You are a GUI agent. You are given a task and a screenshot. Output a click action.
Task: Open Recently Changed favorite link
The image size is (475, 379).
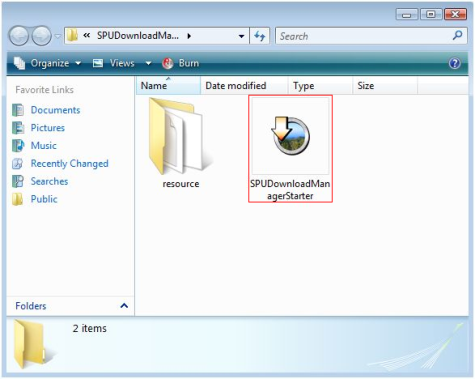[70, 164]
